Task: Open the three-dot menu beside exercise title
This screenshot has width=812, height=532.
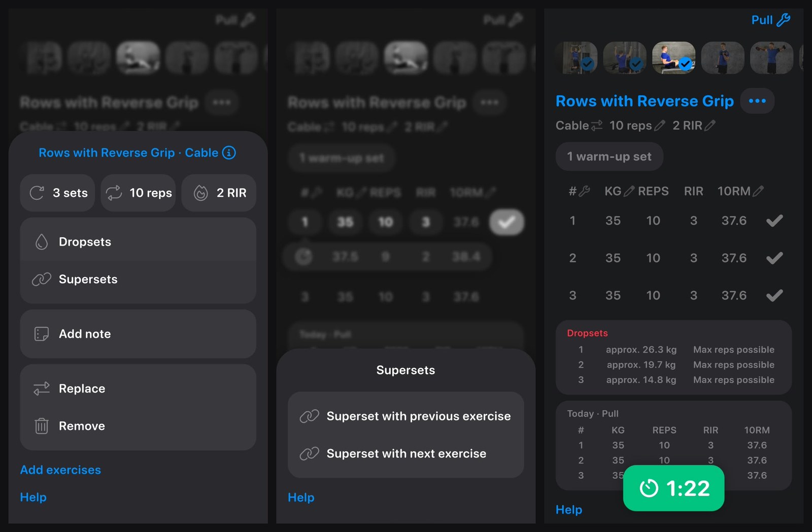Action: tap(757, 101)
